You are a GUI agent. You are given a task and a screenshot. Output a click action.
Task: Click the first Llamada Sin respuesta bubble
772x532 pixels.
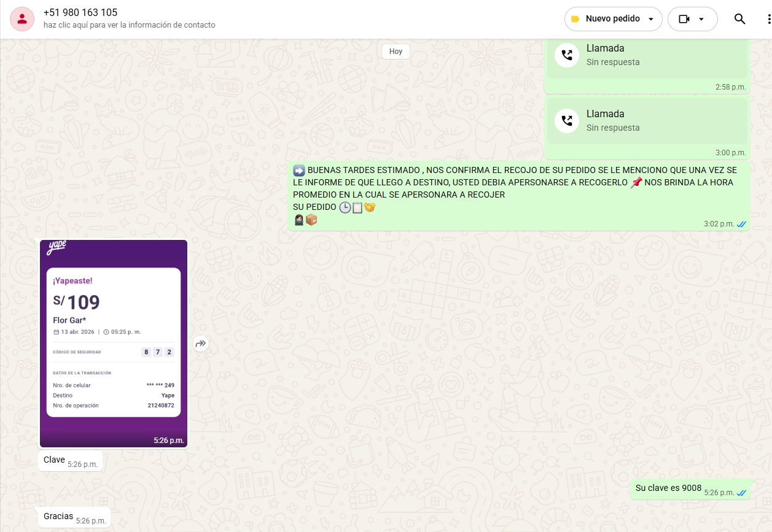point(646,55)
